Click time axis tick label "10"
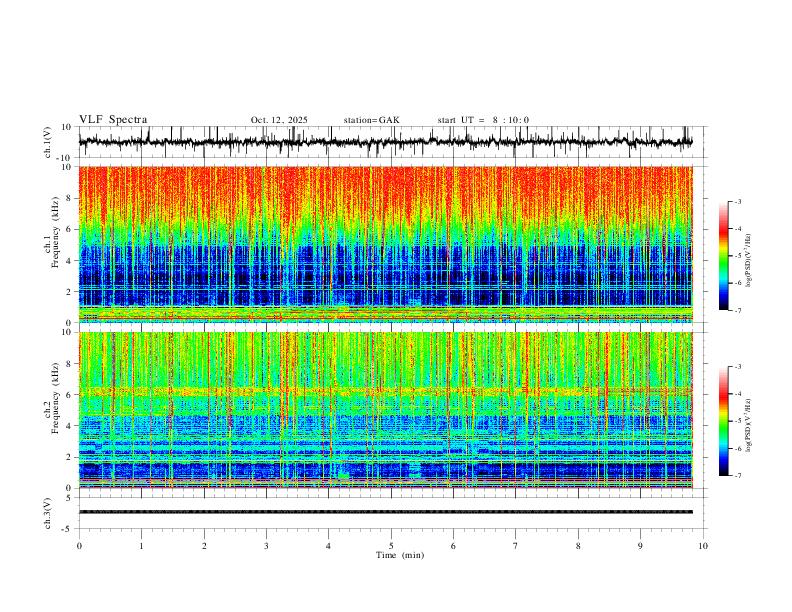Viewport: 792px width, 612px height. coord(703,546)
